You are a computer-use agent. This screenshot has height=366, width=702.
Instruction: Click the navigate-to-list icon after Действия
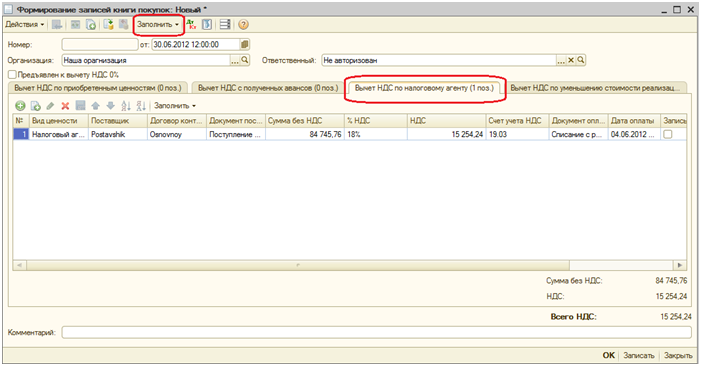click(57, 25)
